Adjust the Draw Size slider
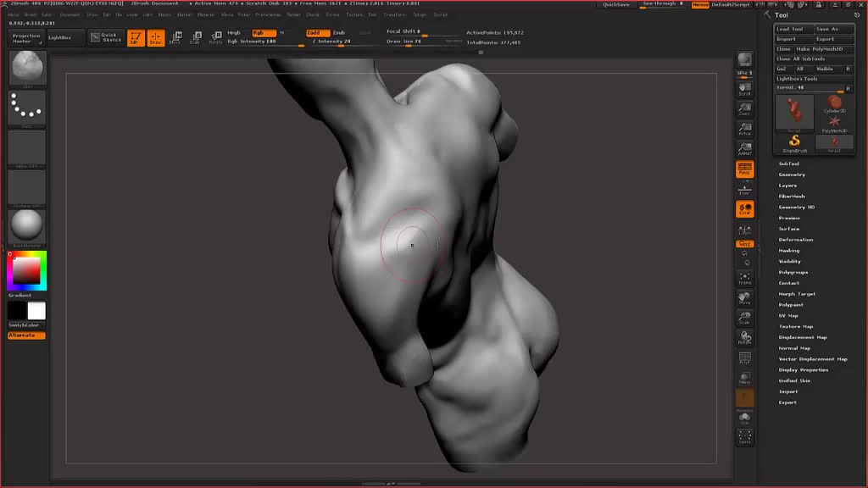 click(x=424, y=42)
